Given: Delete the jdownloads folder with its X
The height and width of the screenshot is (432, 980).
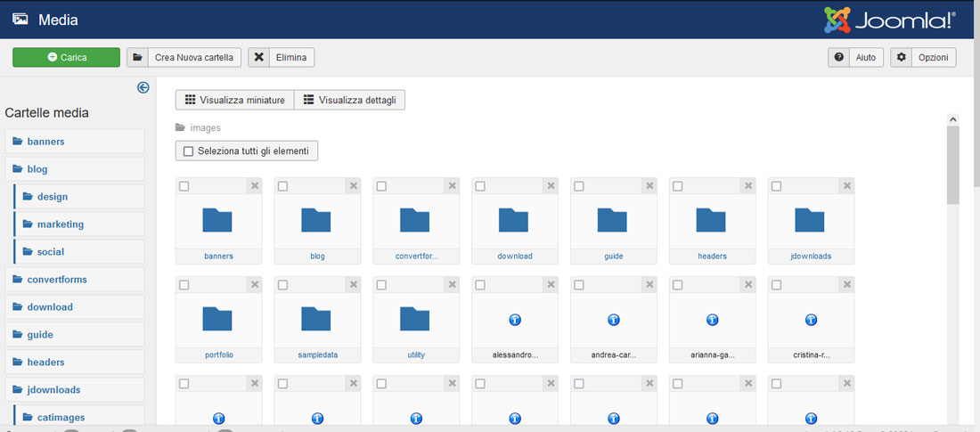Looking at the screenshot, I should pos(847,185).
